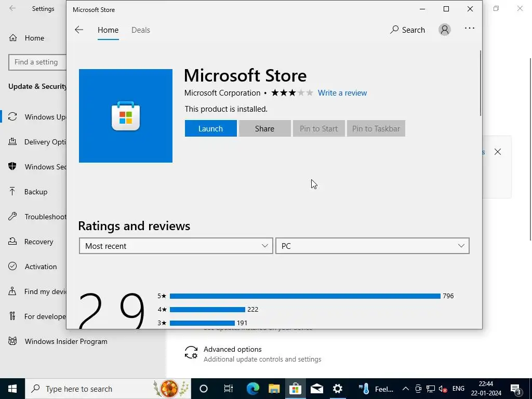Click the 5-star rating bar
This screenshot has height=399, width=532.
point(305,296)
